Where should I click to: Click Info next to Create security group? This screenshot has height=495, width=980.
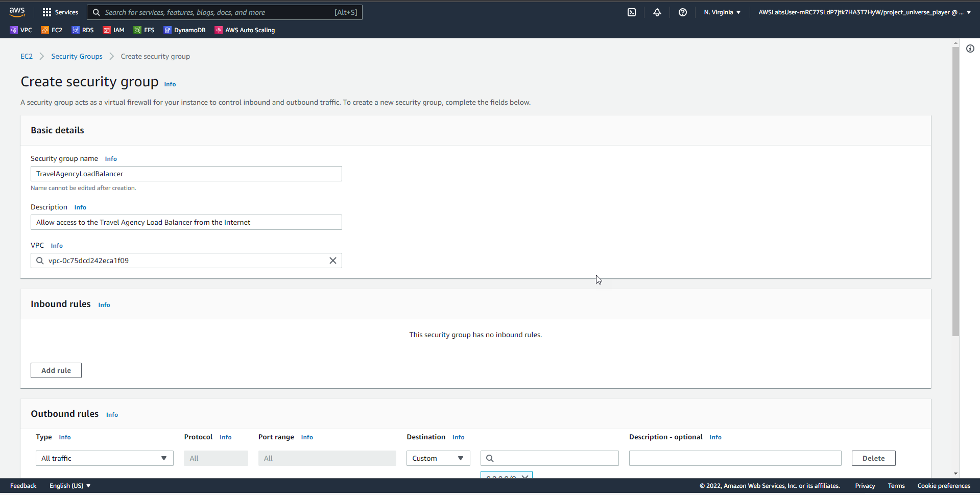(x=170, y=84)
